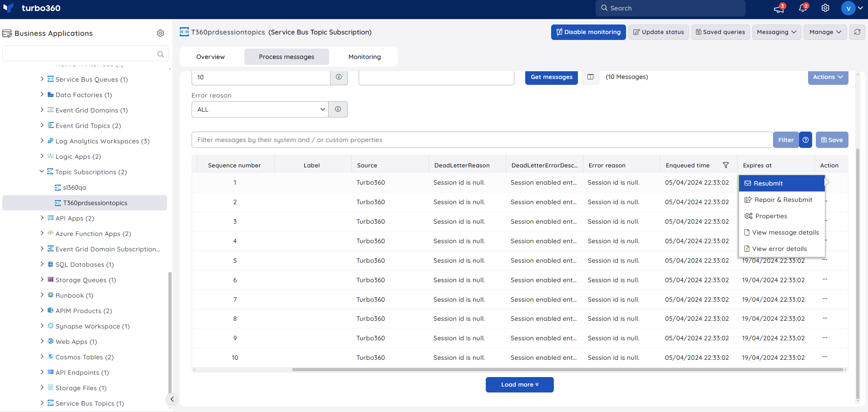The image size is (868, 412).
Task: Expand Storage Queues (1) node
Action: tap(42, 280)
